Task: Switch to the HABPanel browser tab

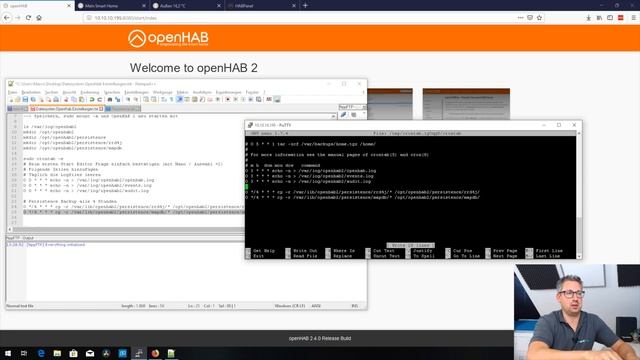Action: (x=261, y=6)
